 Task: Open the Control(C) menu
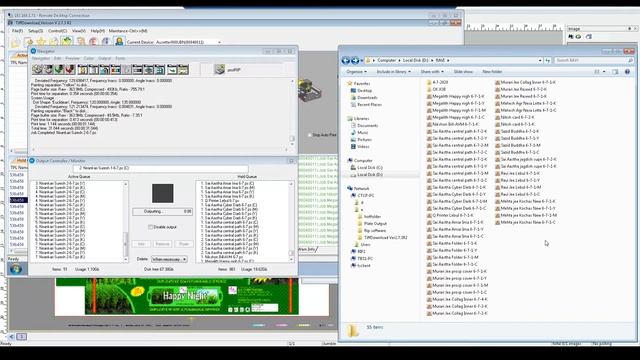point(58,31)
